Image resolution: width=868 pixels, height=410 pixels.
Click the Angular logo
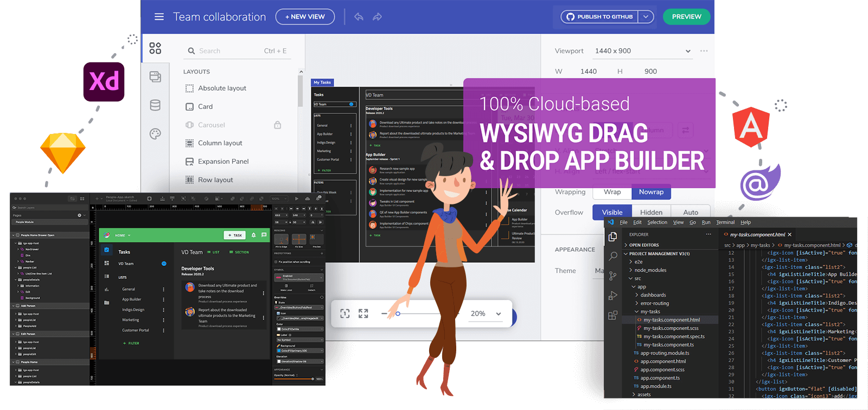point(751,127)
